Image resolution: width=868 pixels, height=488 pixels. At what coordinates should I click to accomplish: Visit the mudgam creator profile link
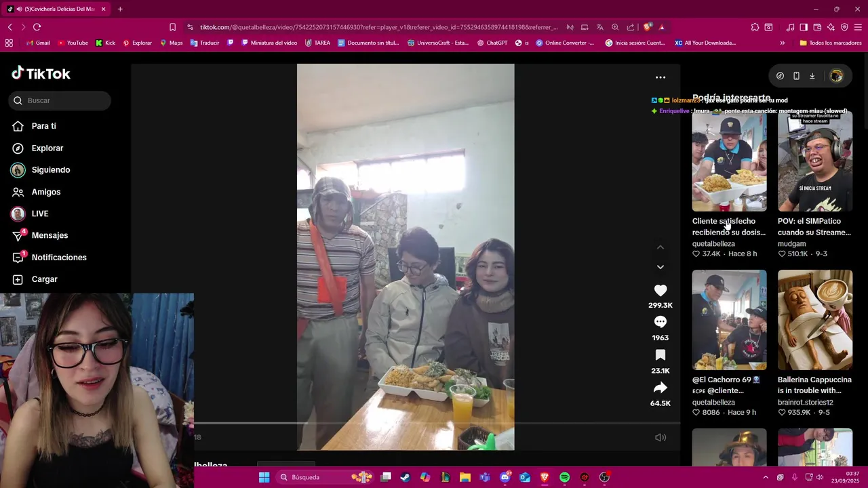click(x=792, y=243)
